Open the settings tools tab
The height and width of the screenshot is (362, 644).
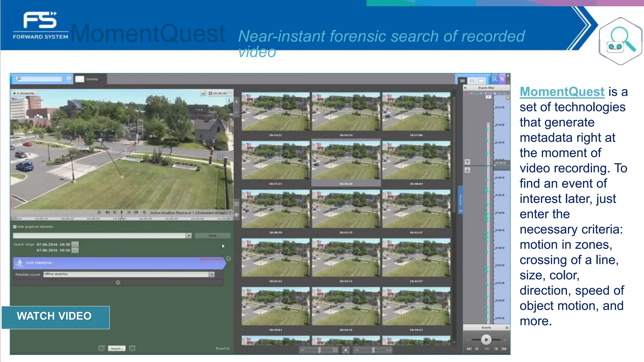[502, 79]
